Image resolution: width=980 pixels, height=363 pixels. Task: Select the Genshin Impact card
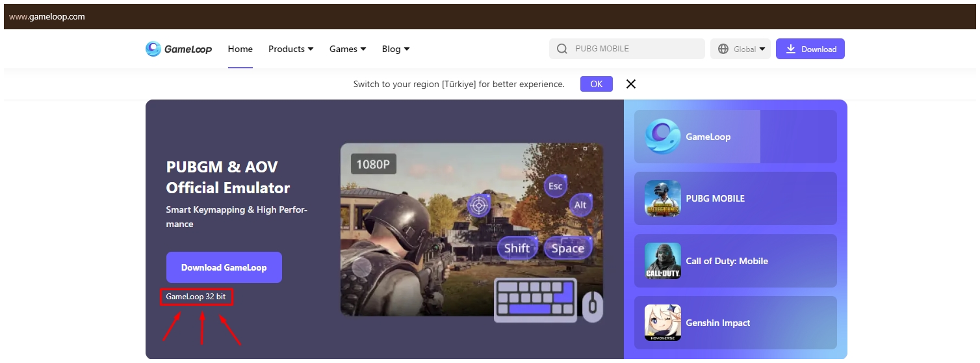736,323
